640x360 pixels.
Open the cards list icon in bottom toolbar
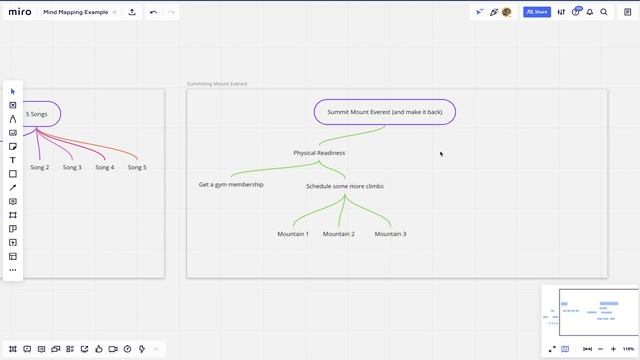click(70, 349)
